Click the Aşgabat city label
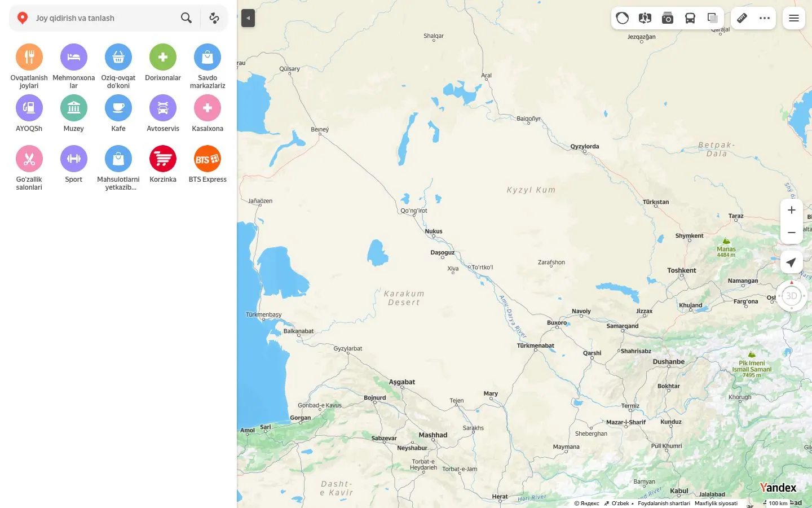 (402, 382)
